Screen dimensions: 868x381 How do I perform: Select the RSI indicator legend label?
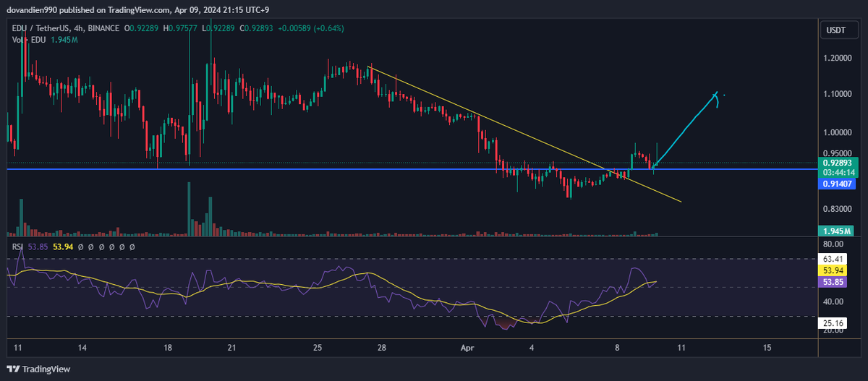[17, 247]
